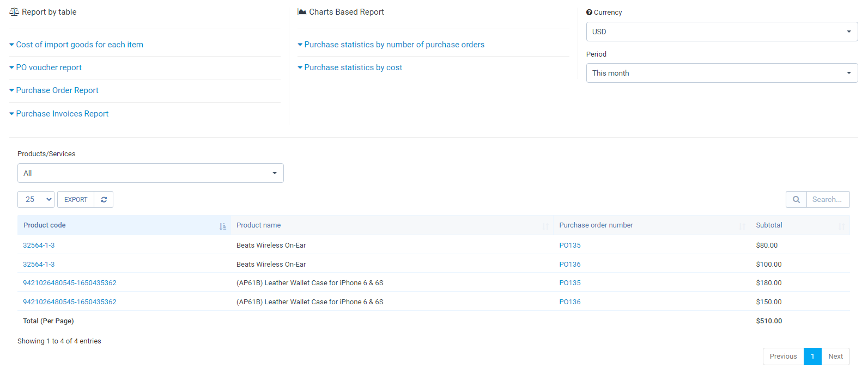Click in the Search input field
868x375 pixels.
[827, 200]
